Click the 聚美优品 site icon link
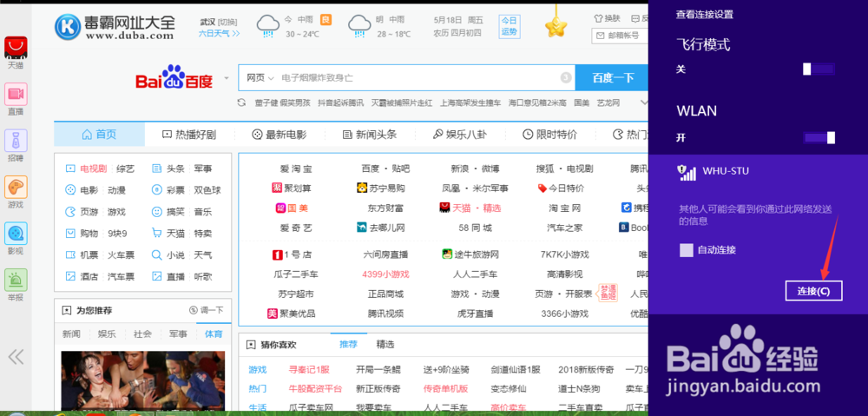868x416 pixels. (x=272, y=314)
